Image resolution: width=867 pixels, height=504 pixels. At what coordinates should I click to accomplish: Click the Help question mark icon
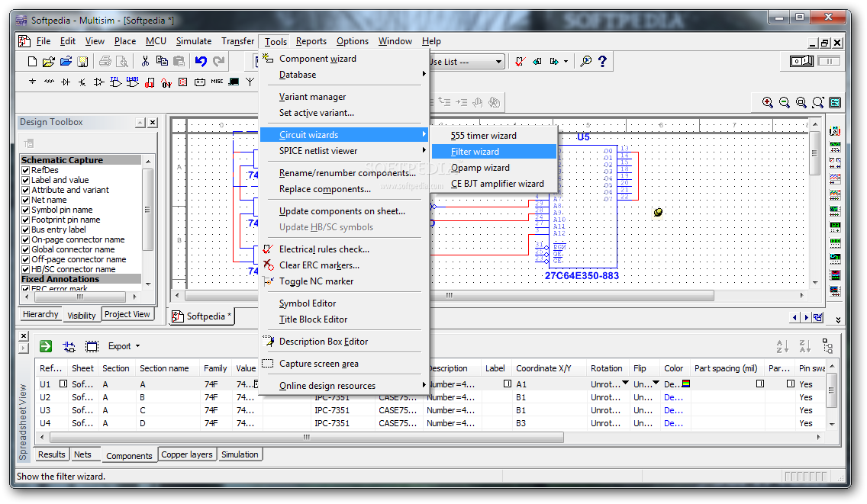(x=603, y=61)
